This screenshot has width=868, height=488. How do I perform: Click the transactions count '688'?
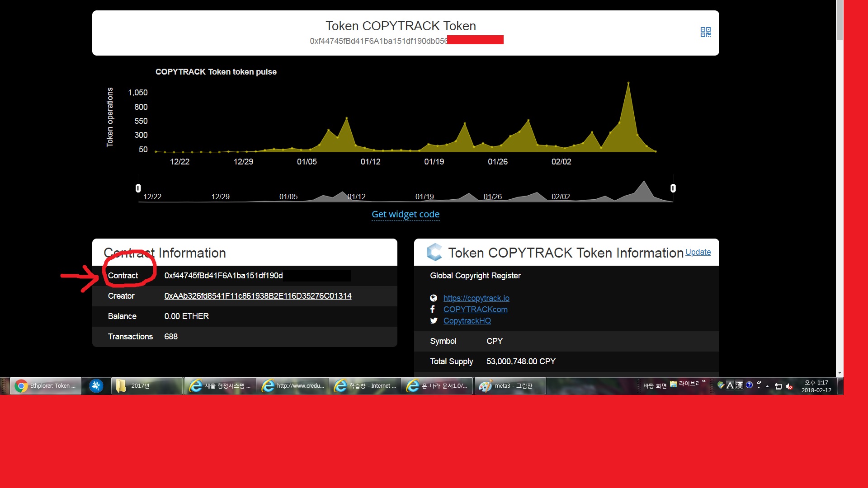click(x=171, y=337)
